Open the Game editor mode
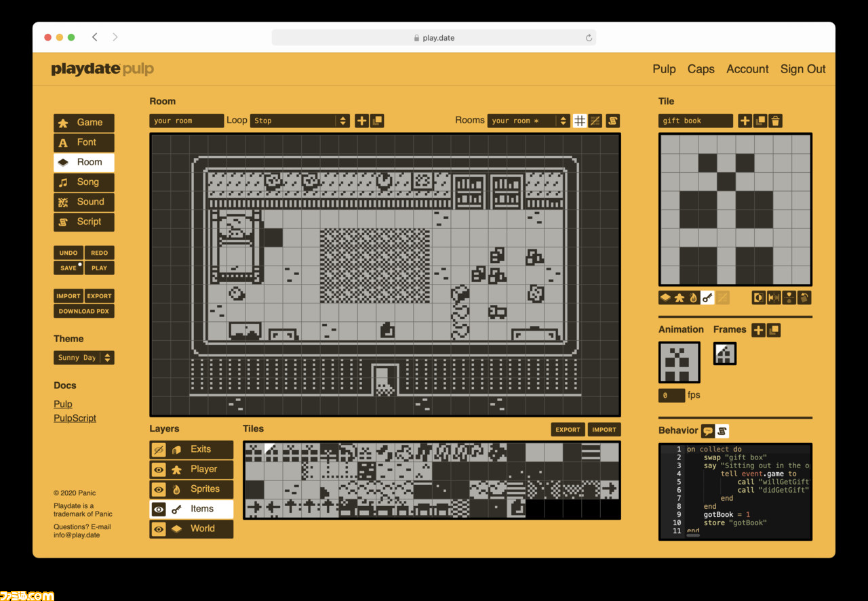The width and height of the screenshot is (868, 601). coord(84,123)
